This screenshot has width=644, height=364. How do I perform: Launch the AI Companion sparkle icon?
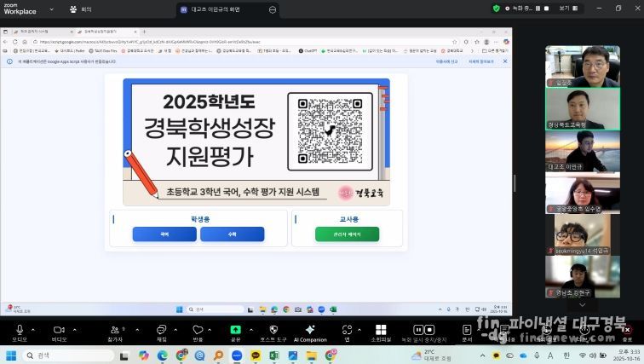point(310,329)
